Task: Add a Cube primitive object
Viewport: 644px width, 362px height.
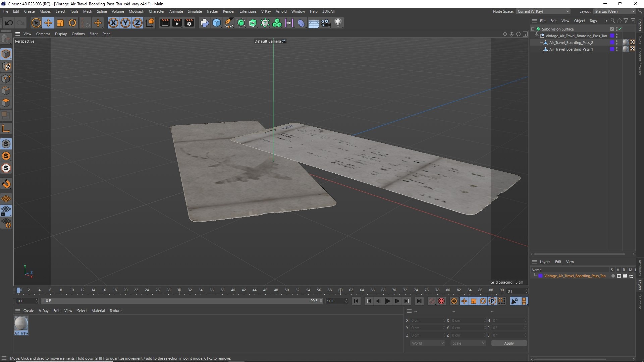Action: coord(217,23)
